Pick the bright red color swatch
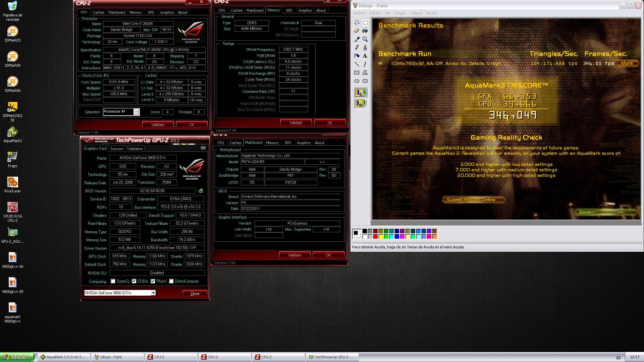 376,237
